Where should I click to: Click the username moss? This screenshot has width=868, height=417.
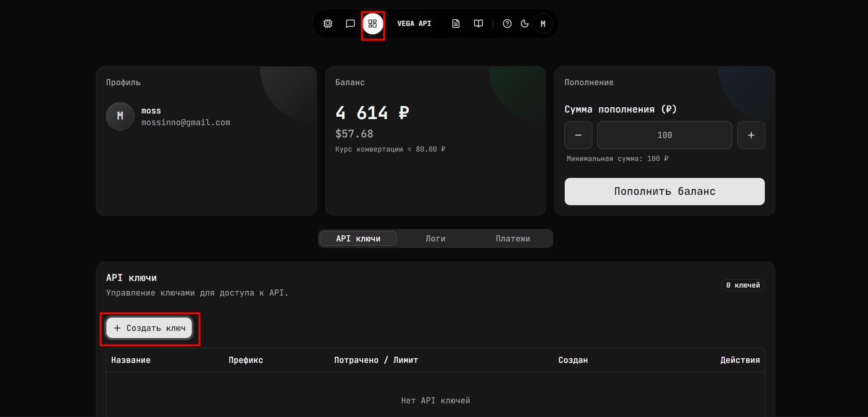point(151,111)
